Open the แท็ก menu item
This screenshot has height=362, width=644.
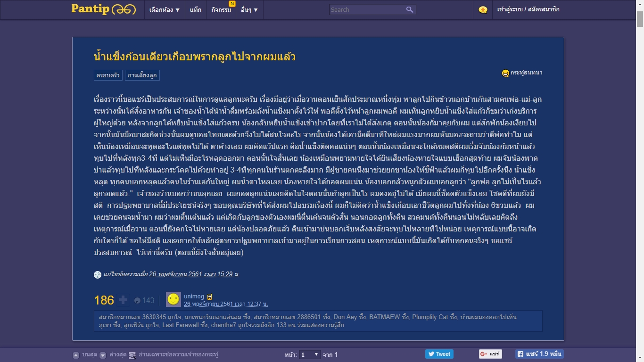195,9
